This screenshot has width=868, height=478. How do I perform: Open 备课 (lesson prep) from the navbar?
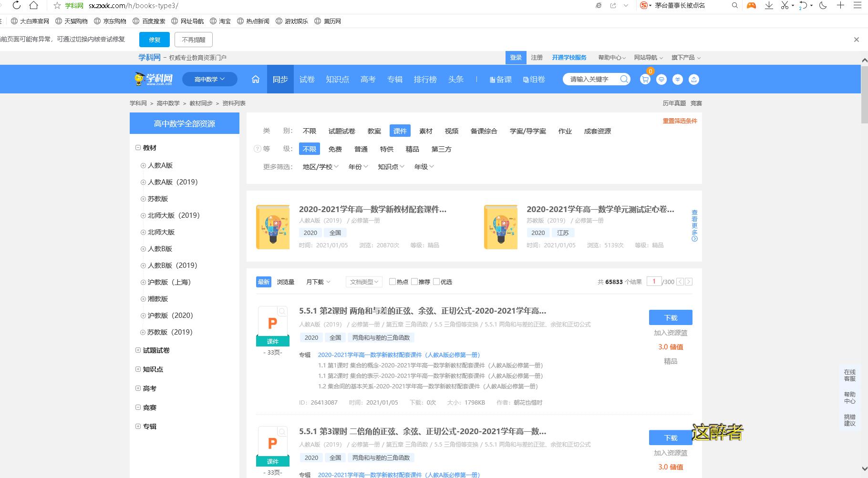[500, 80]
